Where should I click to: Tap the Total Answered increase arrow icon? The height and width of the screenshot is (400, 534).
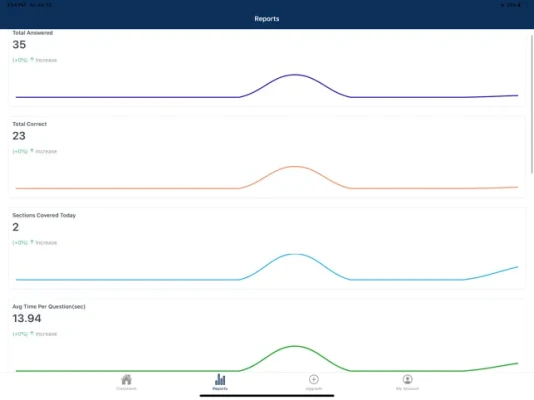coord(32,60)
